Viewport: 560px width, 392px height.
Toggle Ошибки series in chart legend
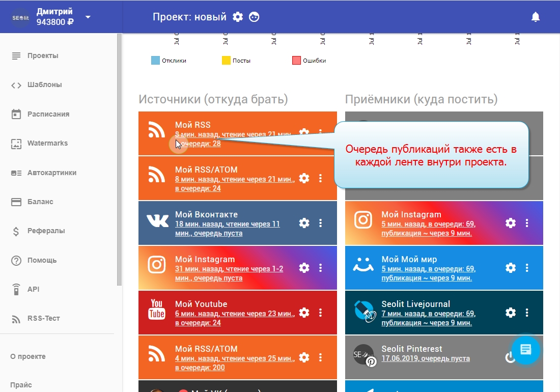click(x=309, y=61)
